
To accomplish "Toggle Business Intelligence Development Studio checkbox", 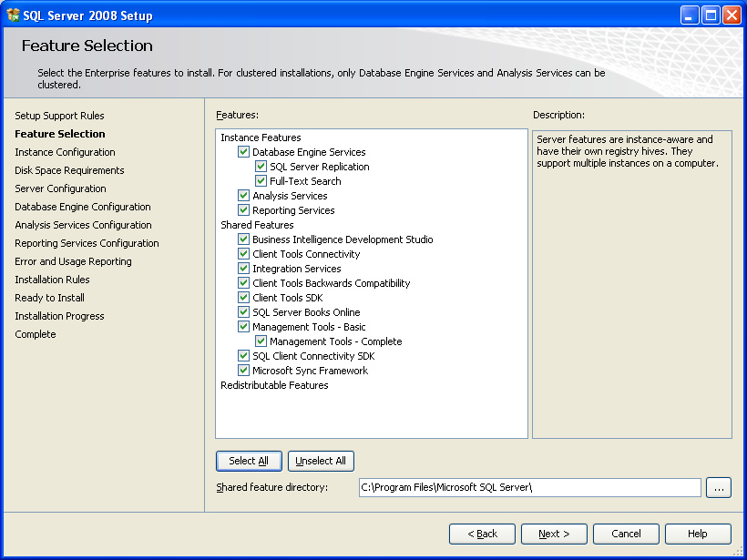I will coord(243,239).
